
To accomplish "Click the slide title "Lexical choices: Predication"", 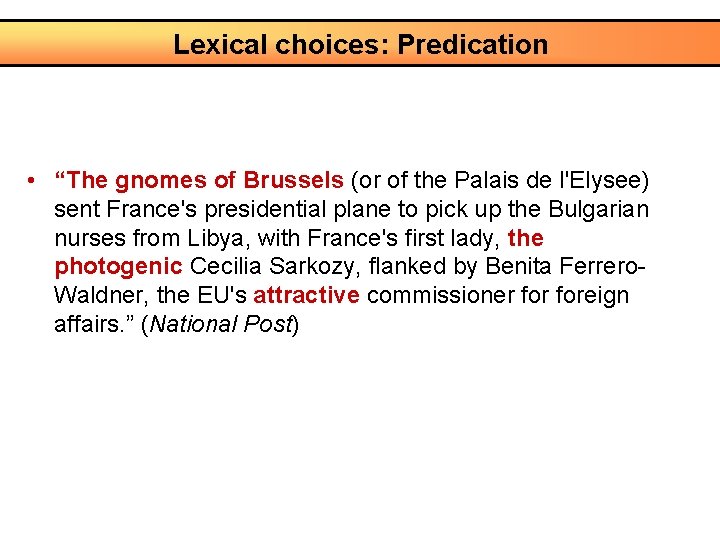I will pyautogui.click(x=360, y=45).
